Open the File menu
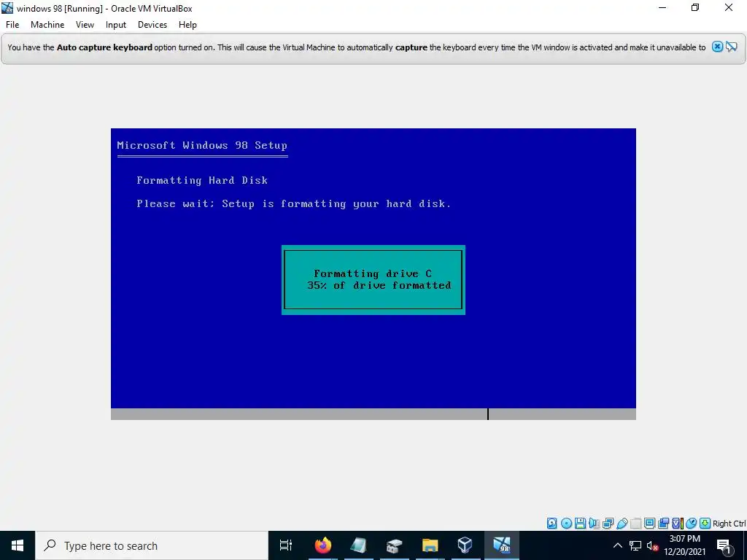Screen dimensions: 747x560 tap(12, 25)
